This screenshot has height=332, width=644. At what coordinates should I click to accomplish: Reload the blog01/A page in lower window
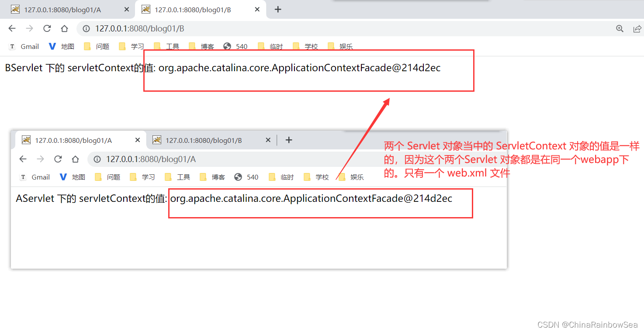coord(58,159)
